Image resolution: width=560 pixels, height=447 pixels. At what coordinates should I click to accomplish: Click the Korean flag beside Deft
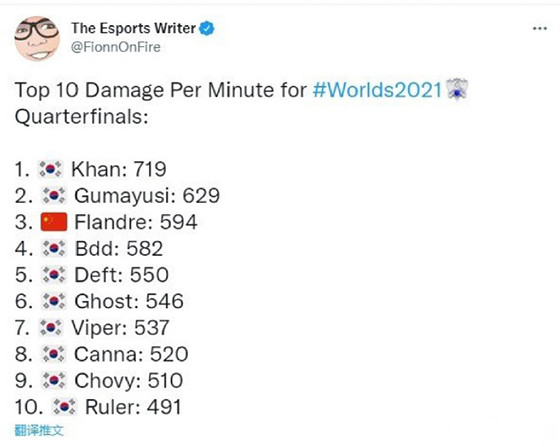pyautogui.click(x=54, y=275)
